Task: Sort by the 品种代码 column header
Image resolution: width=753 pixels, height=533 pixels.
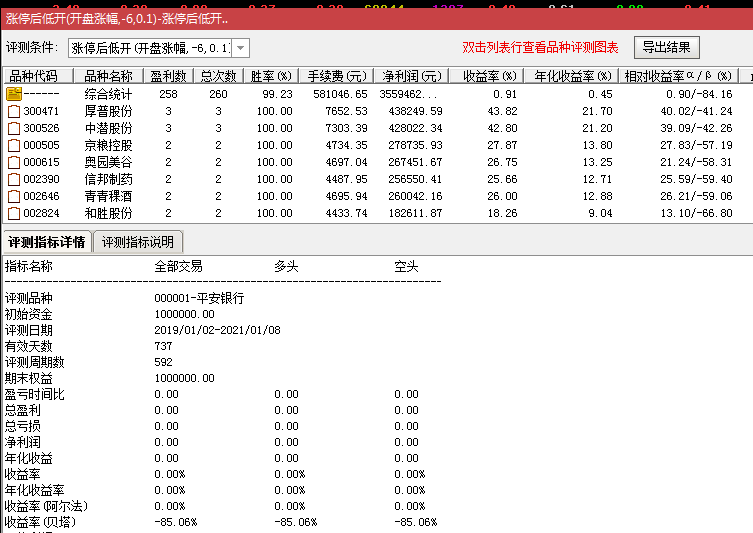Action: (38, 76)
